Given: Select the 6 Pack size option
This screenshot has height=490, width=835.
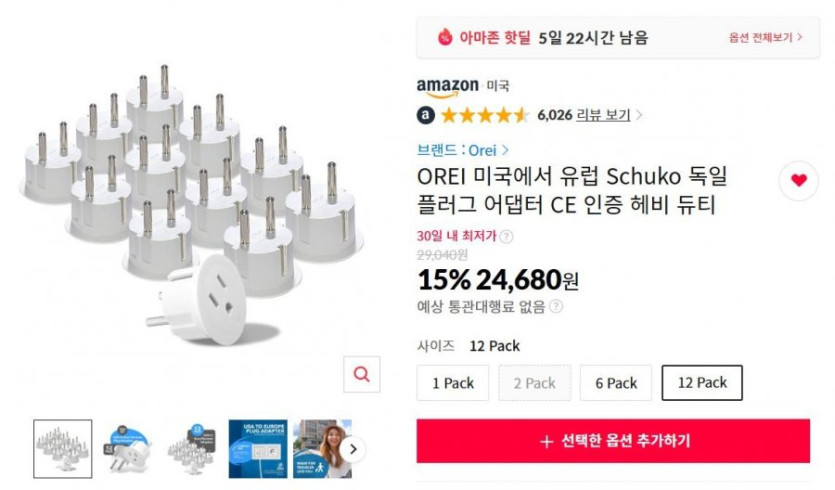Looking at the screenshot, I should [x=616, y=383].
